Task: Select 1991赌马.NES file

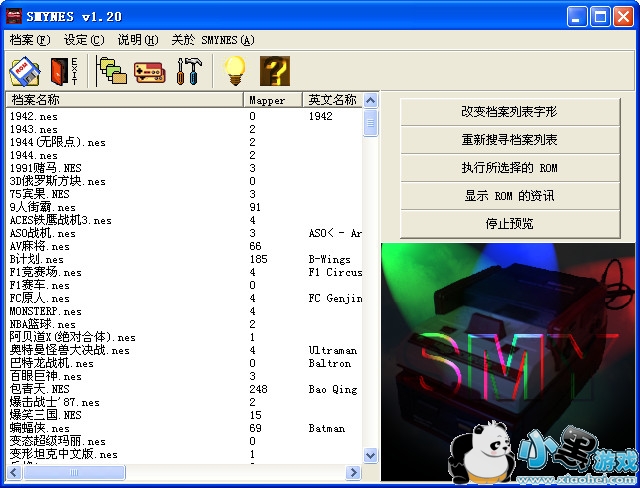Action: pyautogui.click(x=46, y=168)
